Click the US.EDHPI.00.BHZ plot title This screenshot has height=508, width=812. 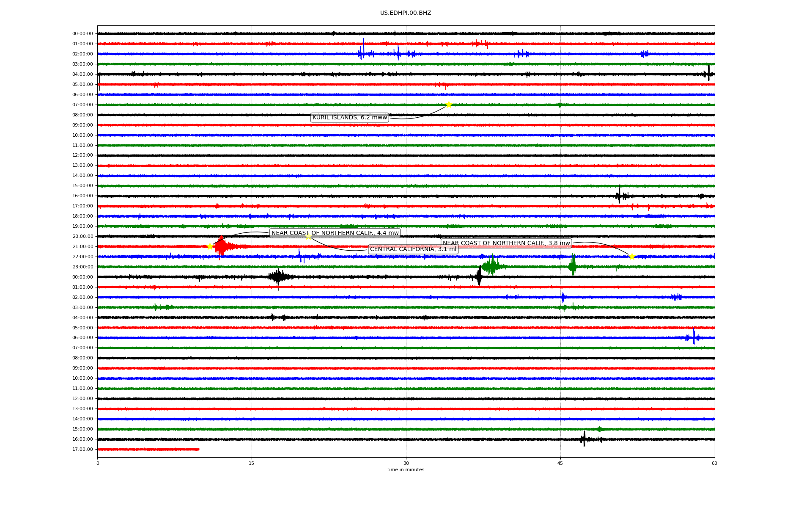pos(405,13)
